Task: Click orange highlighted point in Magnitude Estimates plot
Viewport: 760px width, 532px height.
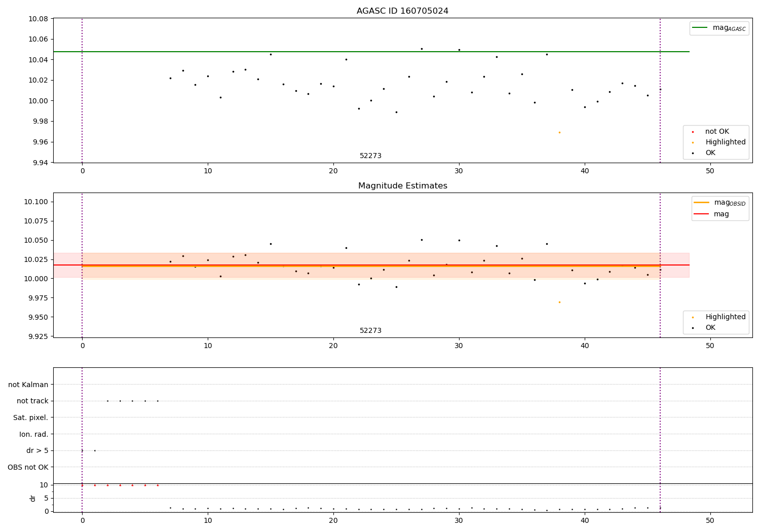Action: coord(559,302)
